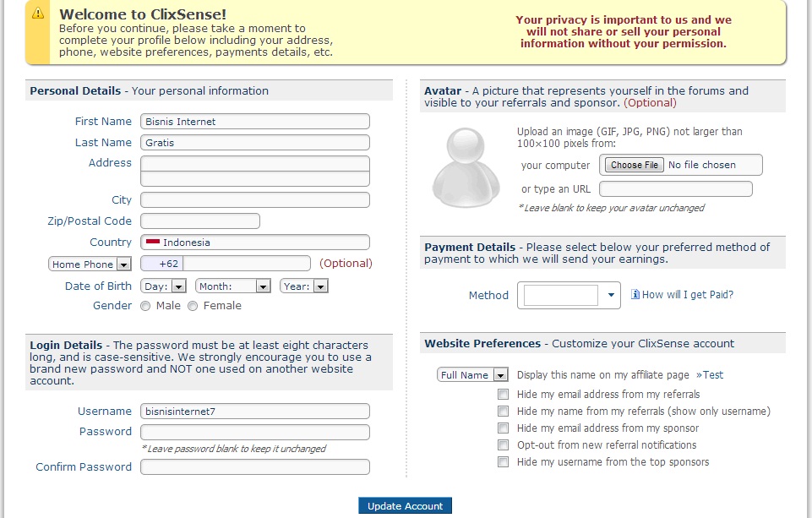812x518 pixels.
Task: Click the info icon beside How will I get Paid
Action: point(635,294)
